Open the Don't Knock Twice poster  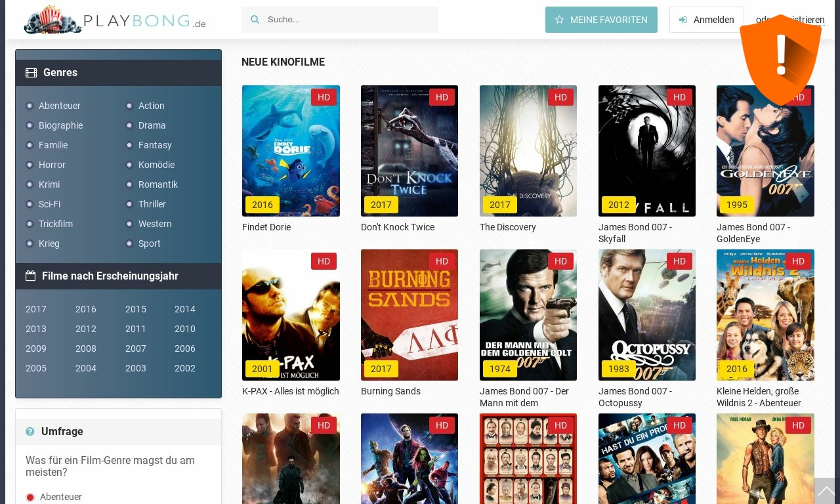click(x=409, y=151)
